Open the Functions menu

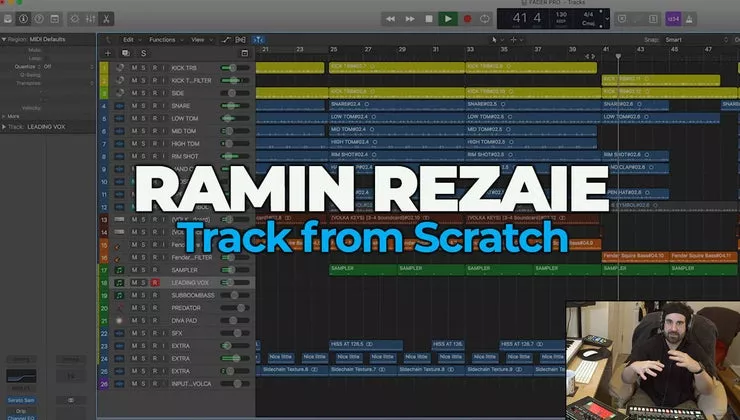coord(161,40)
